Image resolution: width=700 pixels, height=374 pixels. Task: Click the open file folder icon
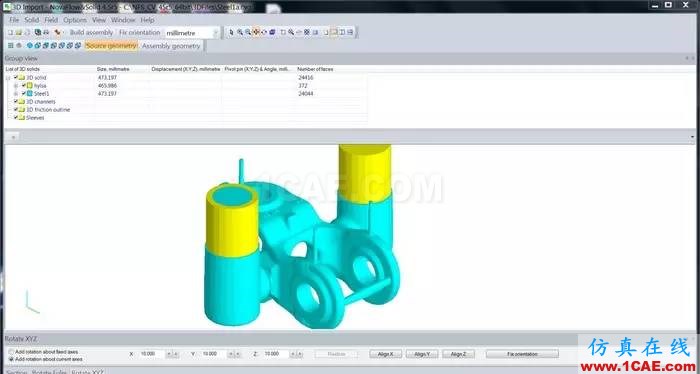(x=18, y=32)
